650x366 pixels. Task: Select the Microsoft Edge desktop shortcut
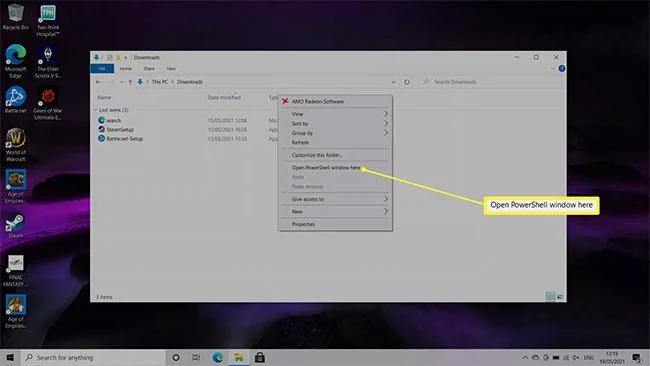(x=16, y=61)
